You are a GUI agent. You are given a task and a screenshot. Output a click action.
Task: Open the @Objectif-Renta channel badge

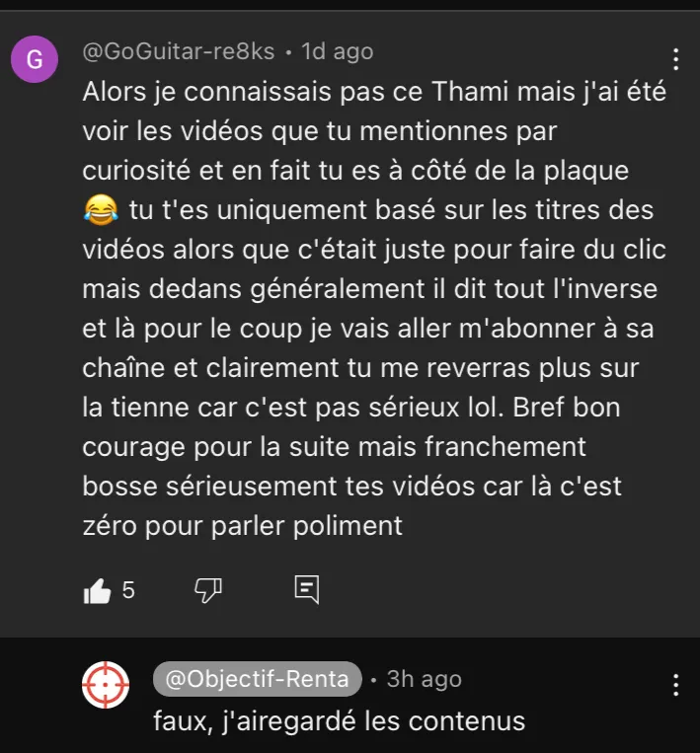click(x=257, y=679)
